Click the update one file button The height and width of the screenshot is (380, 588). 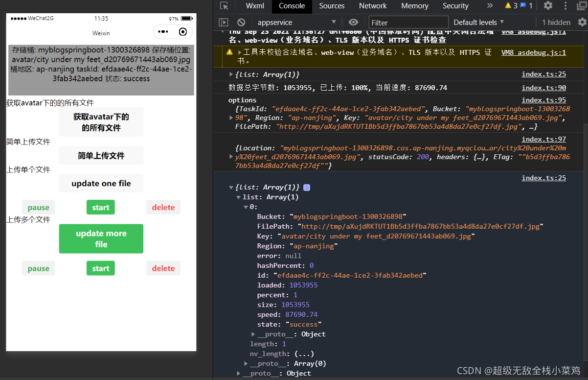coord(101,183)
